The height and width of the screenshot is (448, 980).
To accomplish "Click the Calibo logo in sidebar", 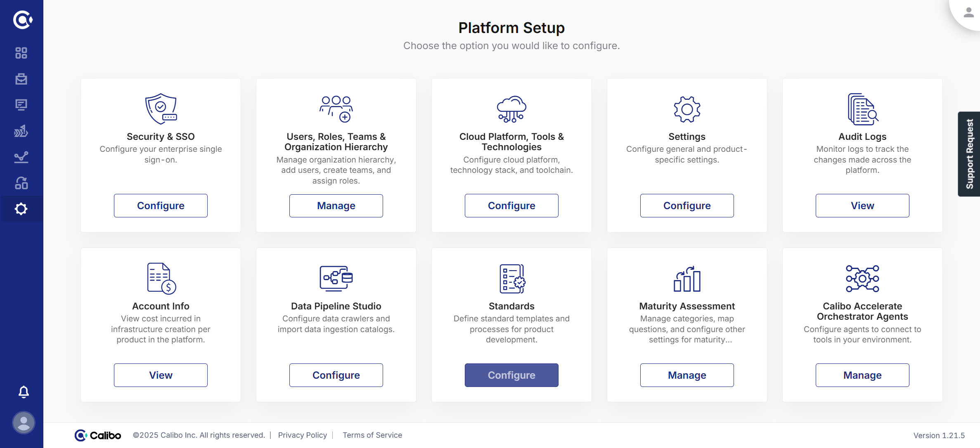I will point(22,20).
